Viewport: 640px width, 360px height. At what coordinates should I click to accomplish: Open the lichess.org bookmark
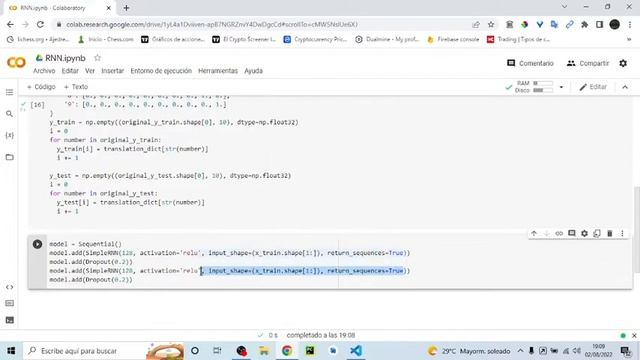coord(38,40)
